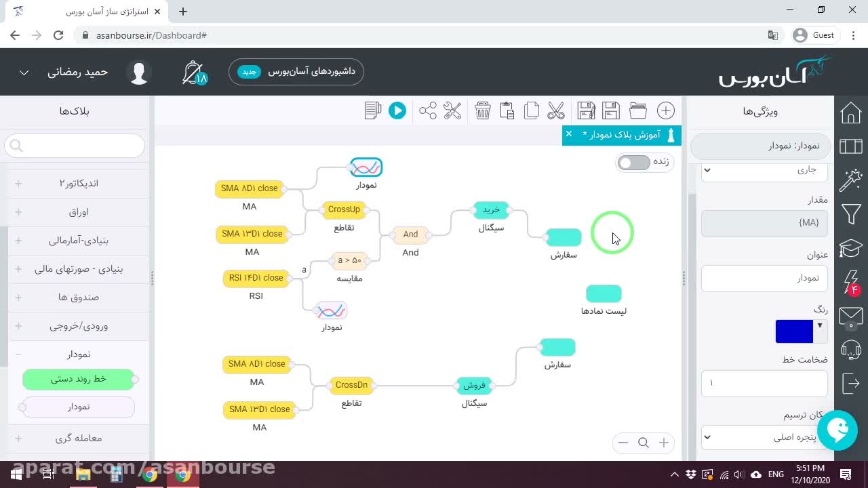Close the آموزش بلاک نمودار tab
The width and height of the screenshot is (868, 488).
point(569,134)
